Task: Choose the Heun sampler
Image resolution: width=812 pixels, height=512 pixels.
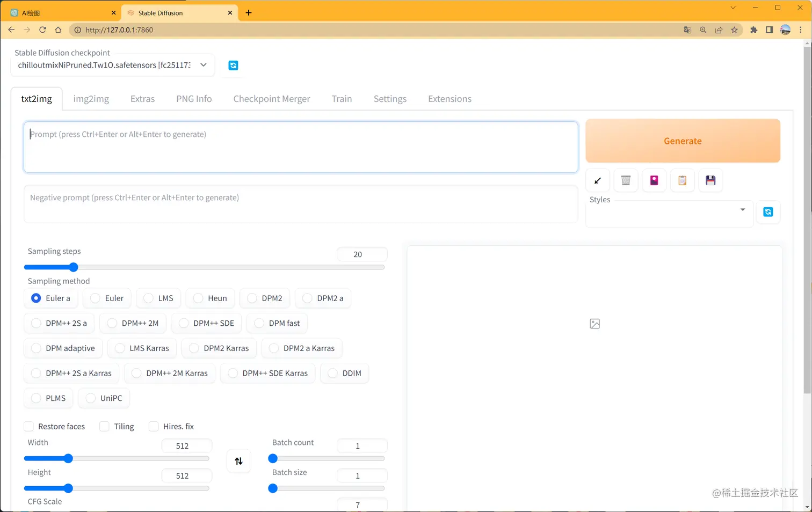Action: 211,298
